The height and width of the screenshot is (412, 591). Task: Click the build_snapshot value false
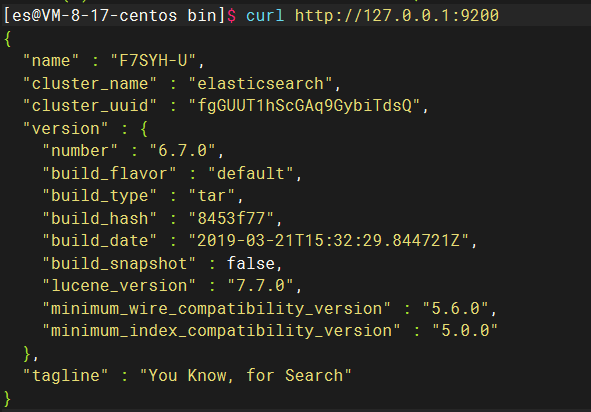click(x=251, y=263)
